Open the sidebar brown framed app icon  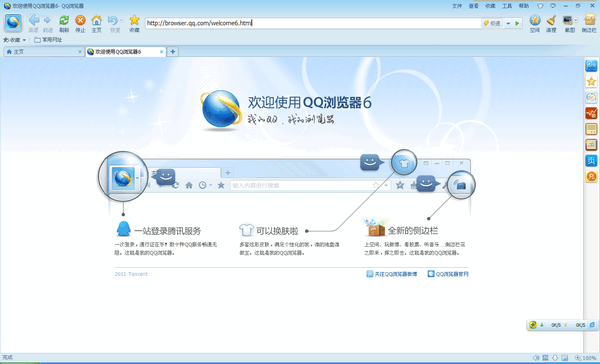click(x=591, y=145)
